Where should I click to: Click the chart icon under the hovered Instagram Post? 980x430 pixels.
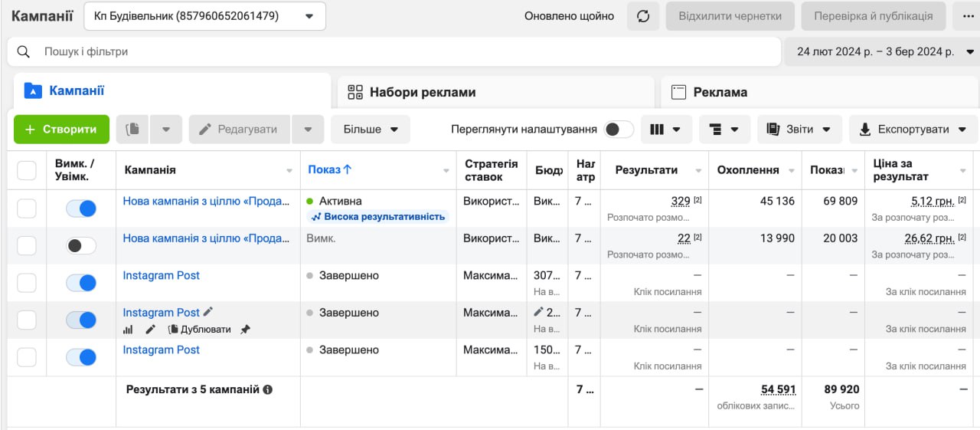128,330
